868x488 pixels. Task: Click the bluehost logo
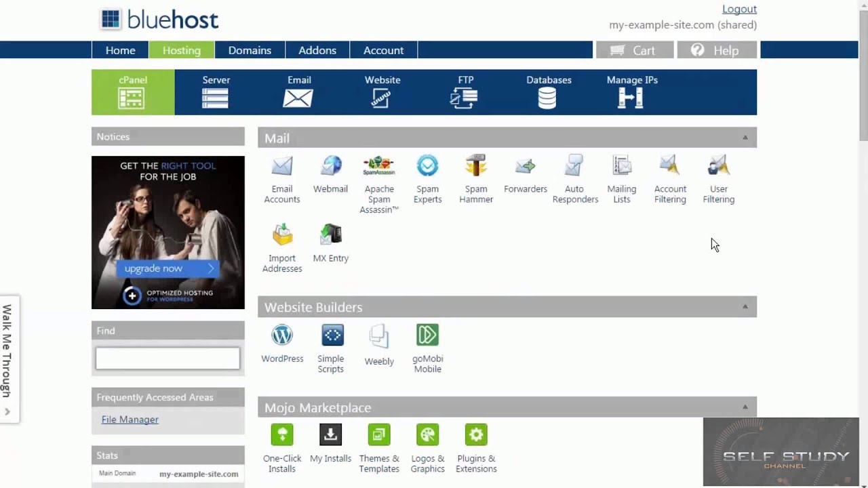(x=159, y=19)
